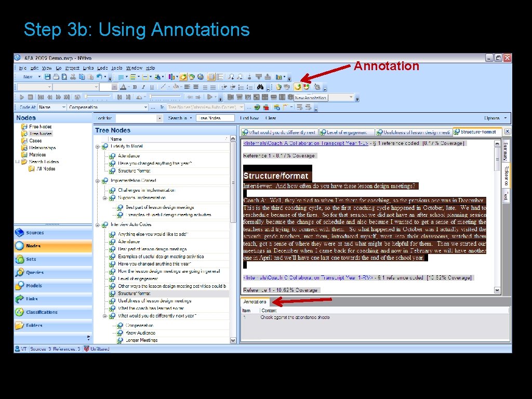Click the Paste icon in main toolbar
Viewport: 532px width, 399px height.
point(90,77)
